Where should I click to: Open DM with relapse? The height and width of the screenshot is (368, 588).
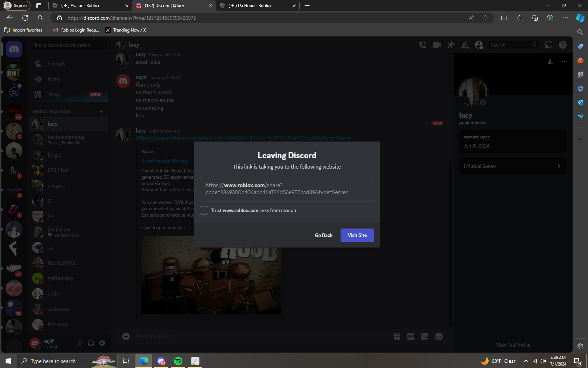tap(69, 185)
